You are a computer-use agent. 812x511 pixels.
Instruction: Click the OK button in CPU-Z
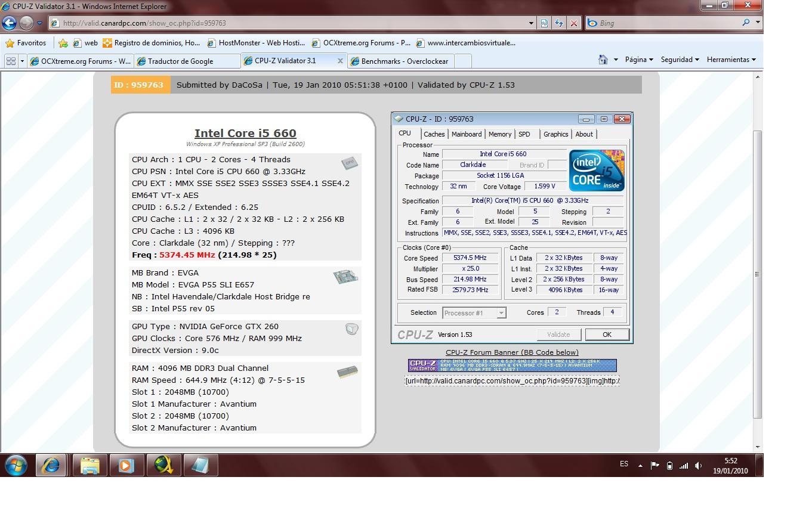click(x=607, y=335)
